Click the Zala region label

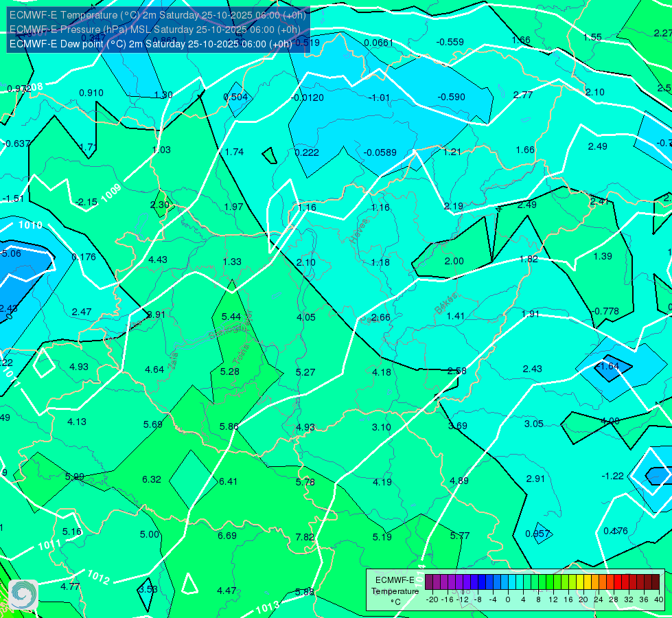click(x=173, y=361)
